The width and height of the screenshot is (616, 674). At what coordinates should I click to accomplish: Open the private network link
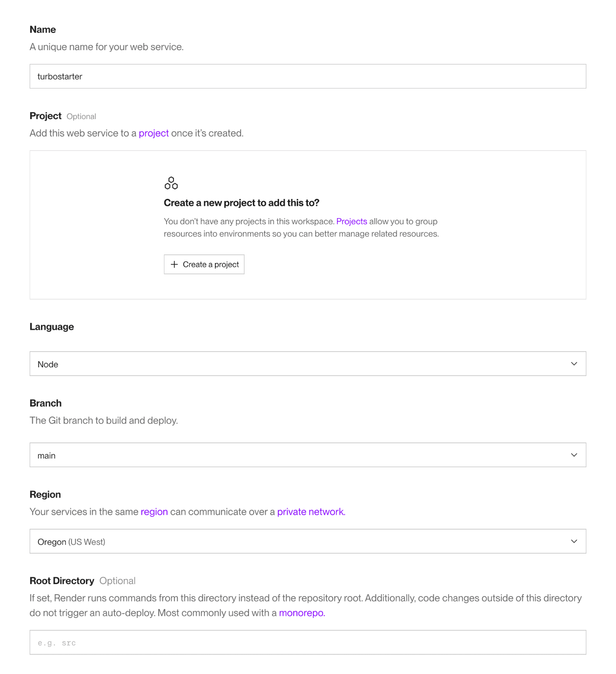coord(311,512)
